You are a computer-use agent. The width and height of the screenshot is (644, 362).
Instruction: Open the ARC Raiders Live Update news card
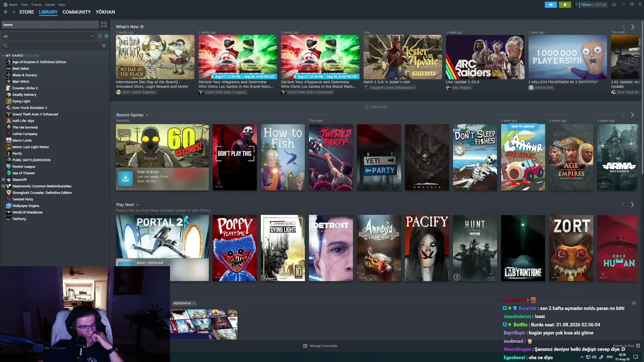pyautogui.click(x=485, y=57)
